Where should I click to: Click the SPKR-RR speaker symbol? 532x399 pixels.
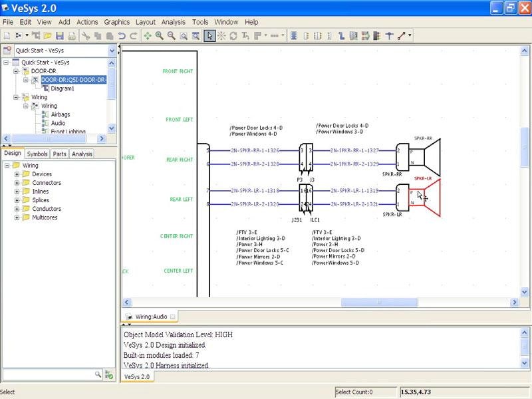[424, 158]
